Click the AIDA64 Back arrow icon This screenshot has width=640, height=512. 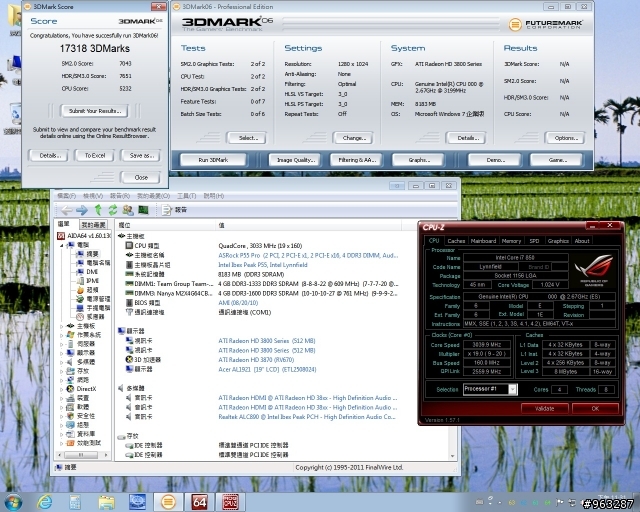tap(67, 210)
